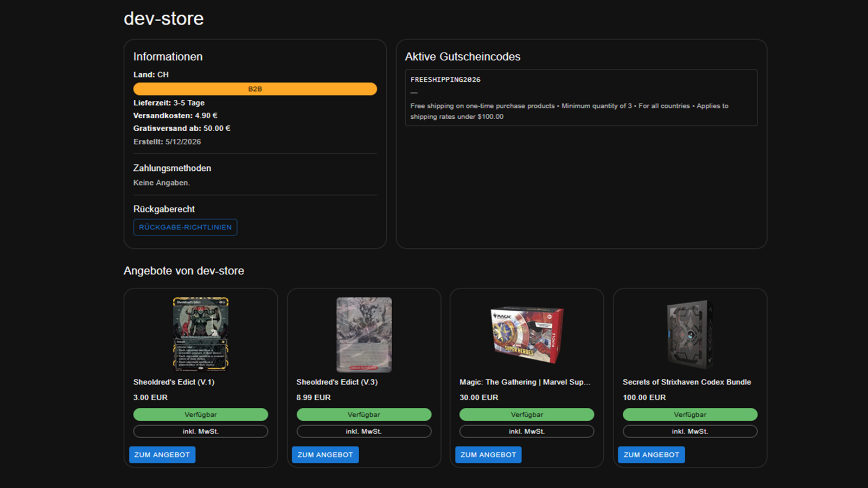Click the Erstellt: 5/12/2026 date line
Screen dimensions: 868x488
(167, 142)
